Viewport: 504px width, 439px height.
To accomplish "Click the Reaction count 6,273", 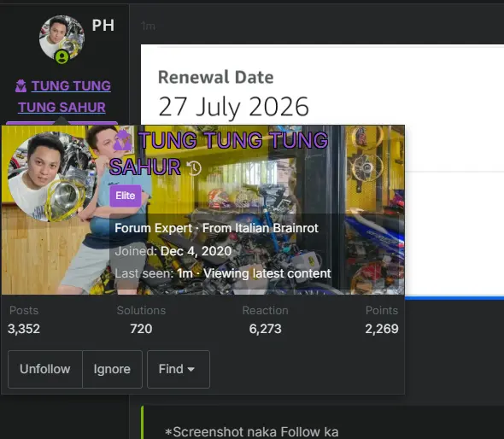I will coord(265,329).
